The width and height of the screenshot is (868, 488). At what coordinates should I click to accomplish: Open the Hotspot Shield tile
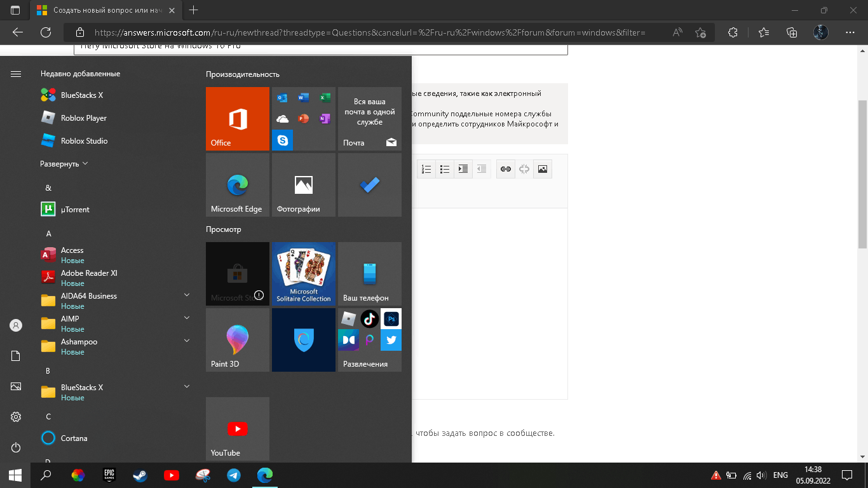[304, 340]
